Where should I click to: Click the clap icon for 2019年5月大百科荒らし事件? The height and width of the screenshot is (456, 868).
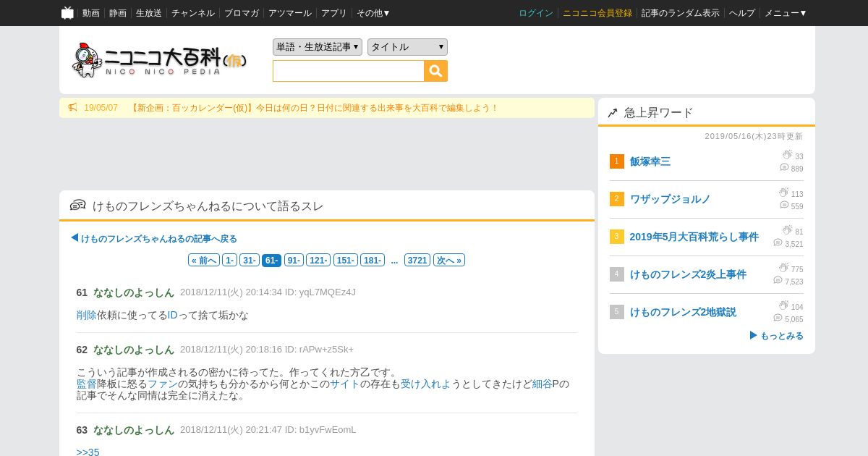[x=787, y=231]
